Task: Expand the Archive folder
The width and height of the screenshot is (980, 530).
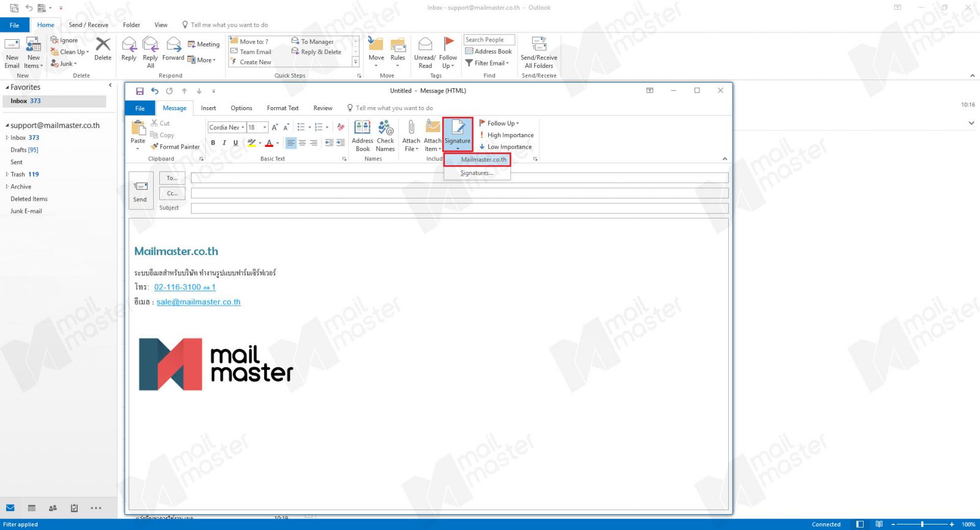Action: point(7,187)
